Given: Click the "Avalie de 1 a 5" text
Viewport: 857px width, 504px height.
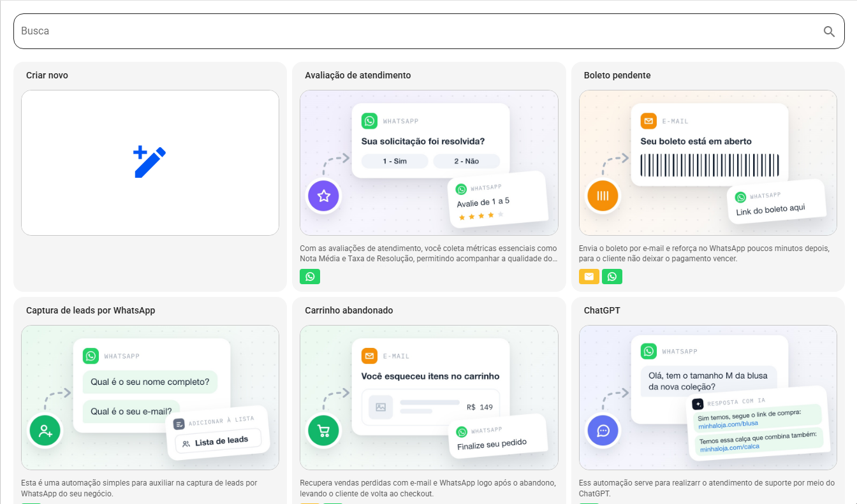Looking at the screenshot, I should tap(483, 203).
